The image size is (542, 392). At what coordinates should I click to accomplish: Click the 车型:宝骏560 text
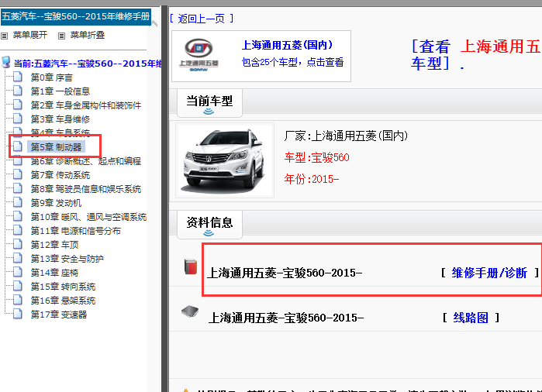click(x=316, y=157)
